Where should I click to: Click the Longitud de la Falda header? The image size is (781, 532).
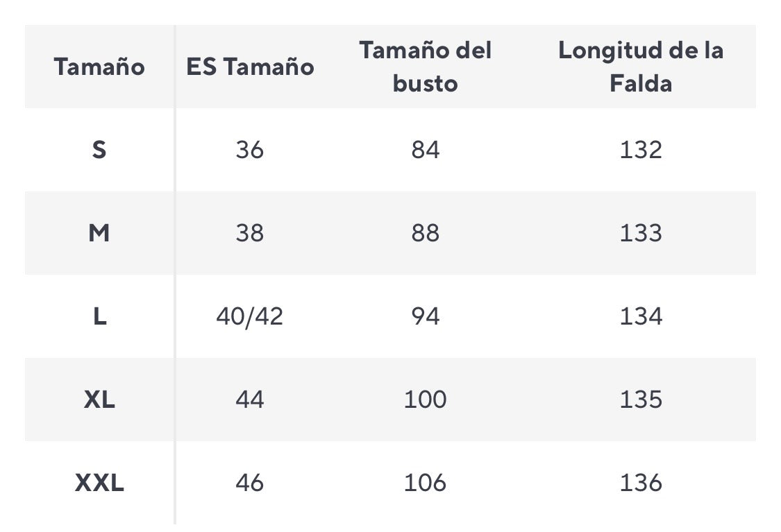(641, 67)
